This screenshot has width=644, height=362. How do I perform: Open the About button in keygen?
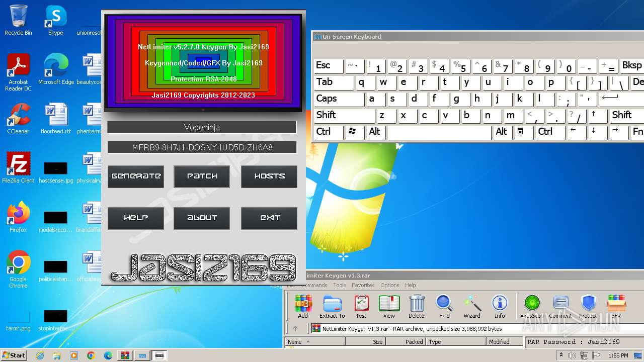tap(202, 218)
